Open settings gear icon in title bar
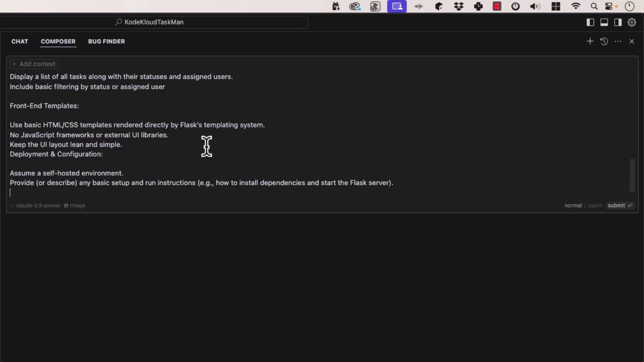The image size is (644, 362). pyautogui.click(x=632, y=22)
